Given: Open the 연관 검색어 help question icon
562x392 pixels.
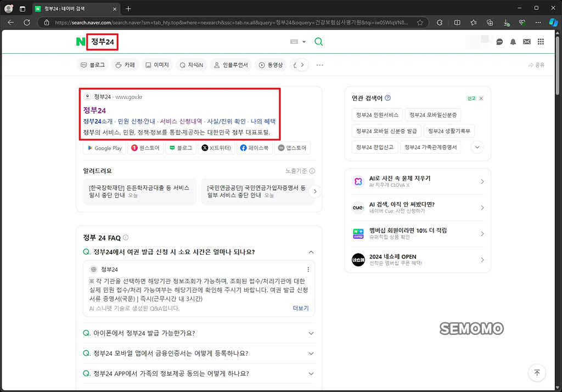Looking at the screenshot, I should pos(387,98).
